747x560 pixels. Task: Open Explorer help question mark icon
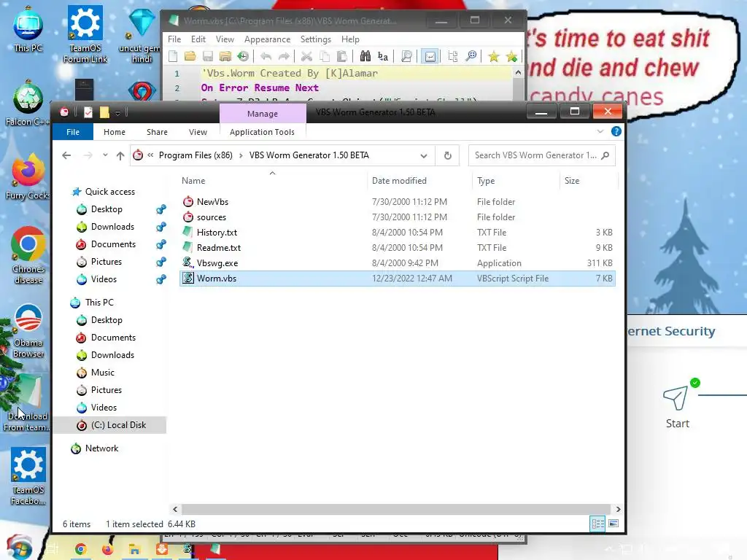click(x=616, y=131)
